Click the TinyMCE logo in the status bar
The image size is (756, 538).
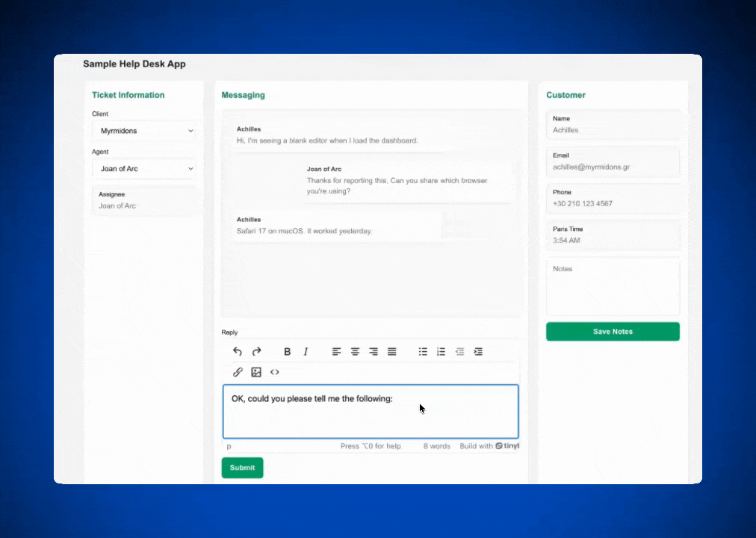[507, 445]
